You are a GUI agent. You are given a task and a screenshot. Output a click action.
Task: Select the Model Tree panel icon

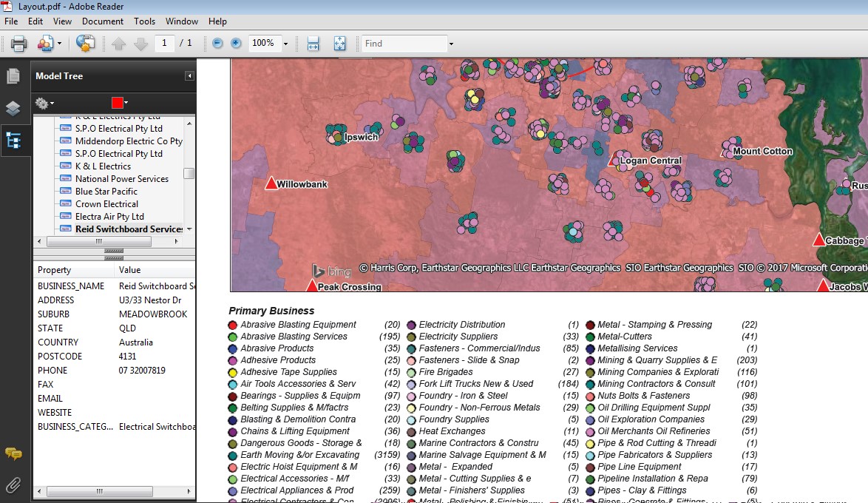point(15,138)
